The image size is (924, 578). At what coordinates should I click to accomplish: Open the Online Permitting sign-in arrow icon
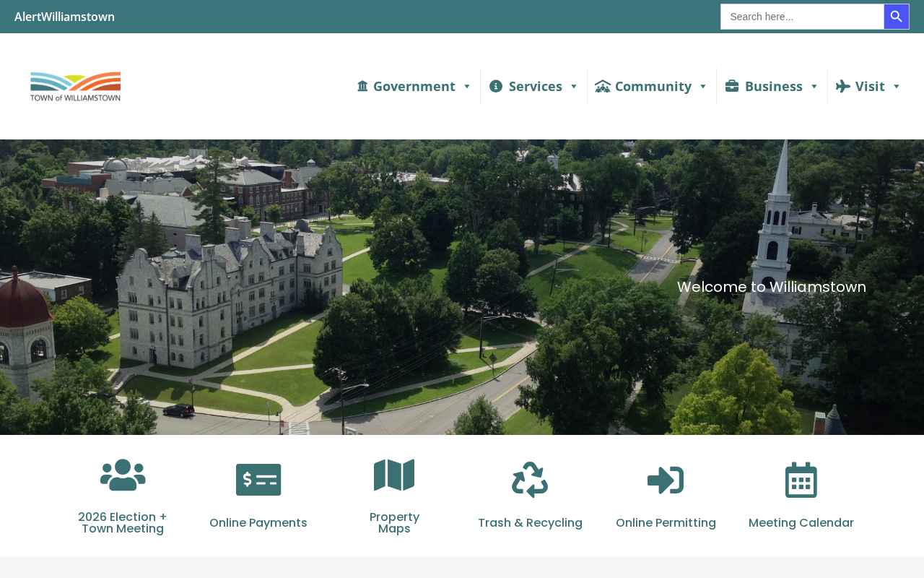(666, 480)
